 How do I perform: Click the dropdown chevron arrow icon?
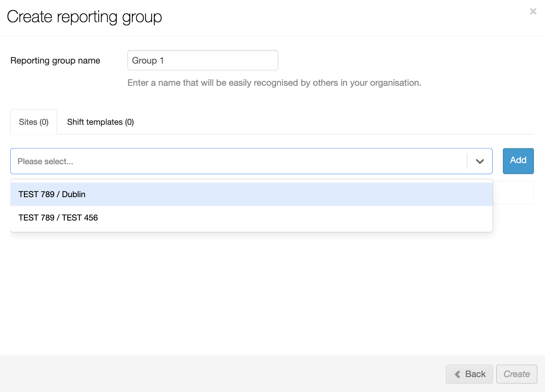[480, 162]
